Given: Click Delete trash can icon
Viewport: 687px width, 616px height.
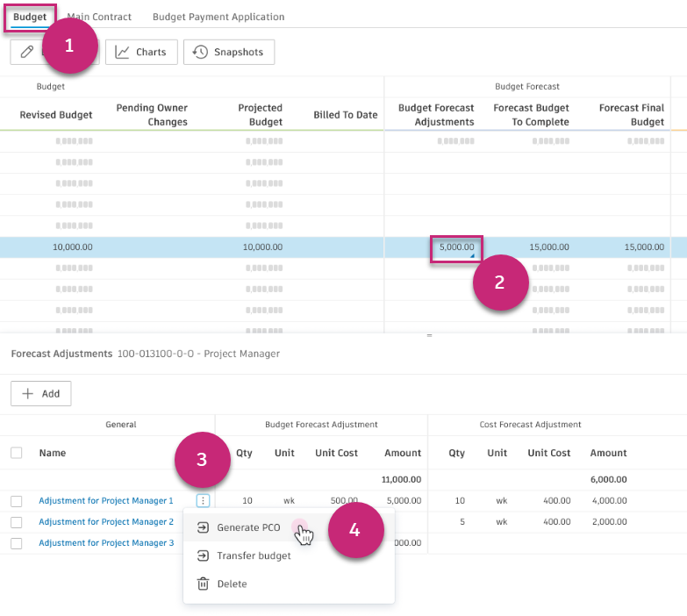Looking at the screenshot, I should 203,584.
